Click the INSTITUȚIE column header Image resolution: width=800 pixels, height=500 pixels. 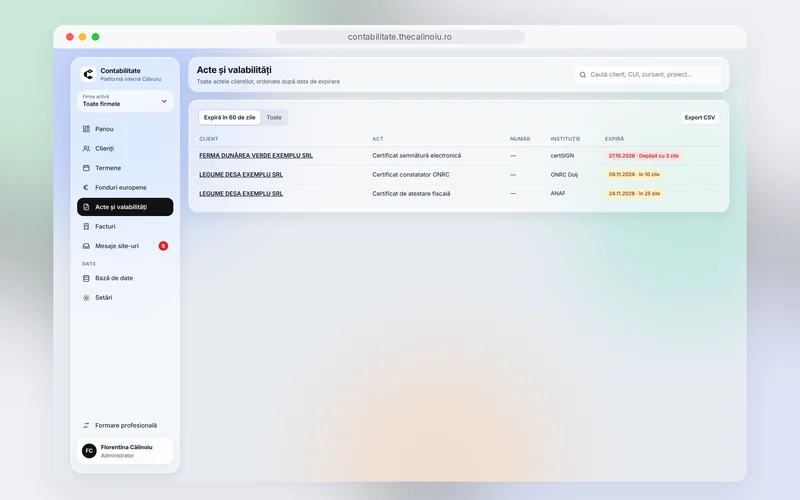[565, 139]
